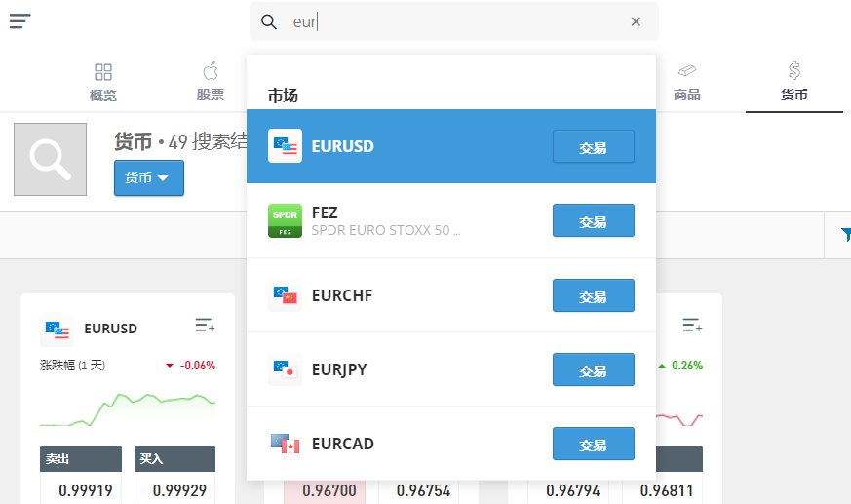Add the right card to watchlist
The image size is (851, 504).
pos(692,325)
